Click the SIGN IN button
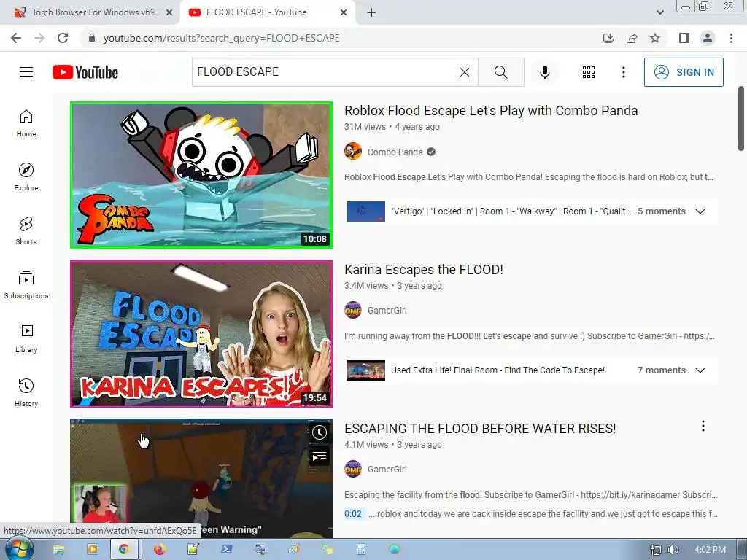This screenshot has height=560, width=747. (x=684, y=72)
